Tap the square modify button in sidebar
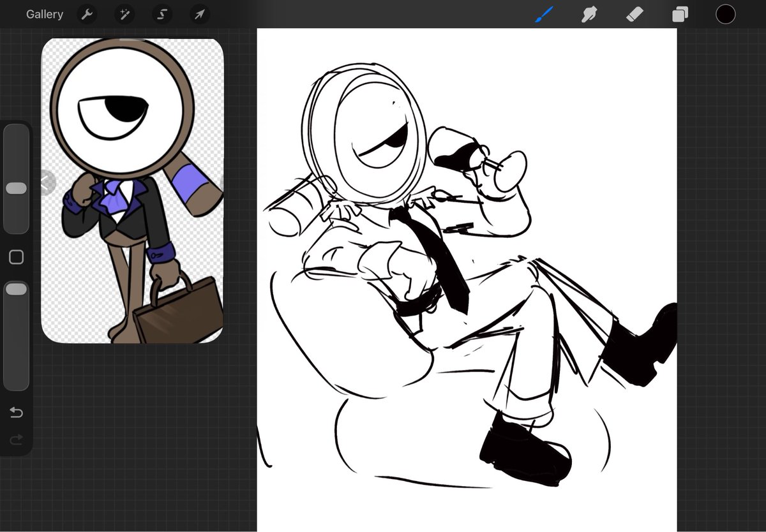The image size is (766, 532). [x=16, y=257]
